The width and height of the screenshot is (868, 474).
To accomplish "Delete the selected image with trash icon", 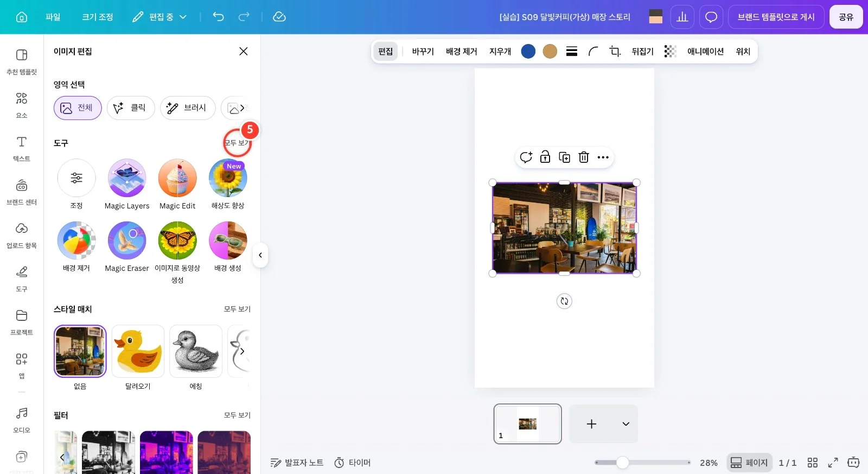I will 584,157.
